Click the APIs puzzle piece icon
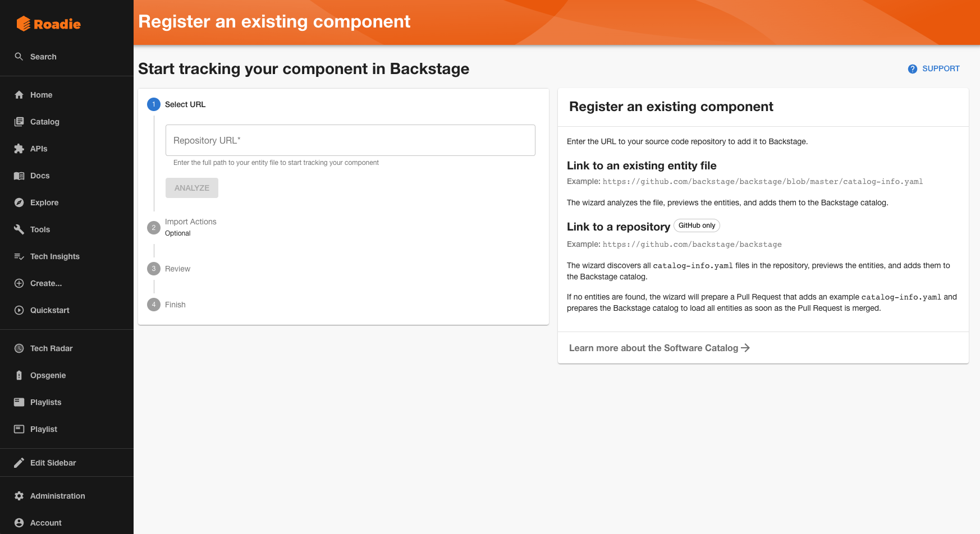Image resolution: width=980 pixels, height=534 pixels. pyautogui.click(x=19, y=149)
